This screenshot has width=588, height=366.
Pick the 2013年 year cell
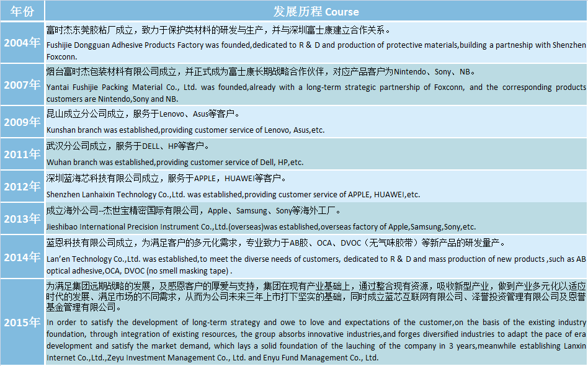(22, 218)
